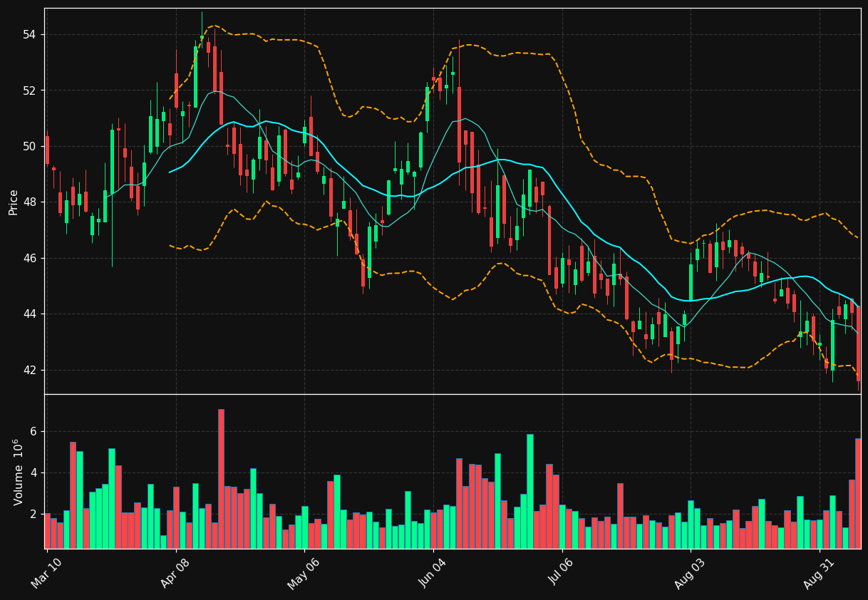Click the last red volume bar at chart's end
The width and height of the screenshot is (868, 600).
(x=858, y=493)
